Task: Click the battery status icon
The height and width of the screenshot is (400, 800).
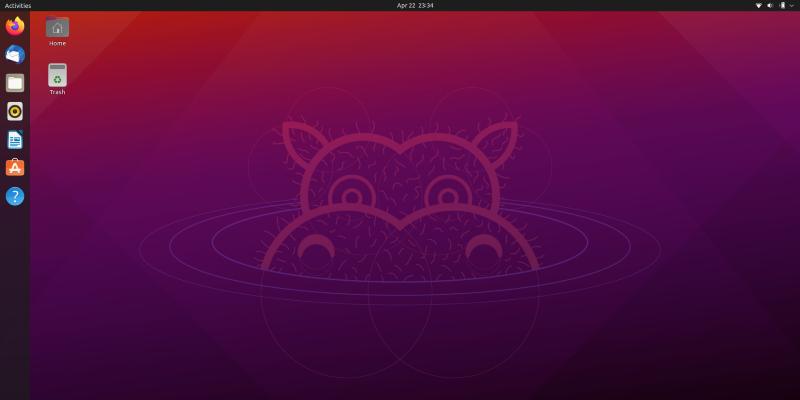Action: tap(783, 6)
